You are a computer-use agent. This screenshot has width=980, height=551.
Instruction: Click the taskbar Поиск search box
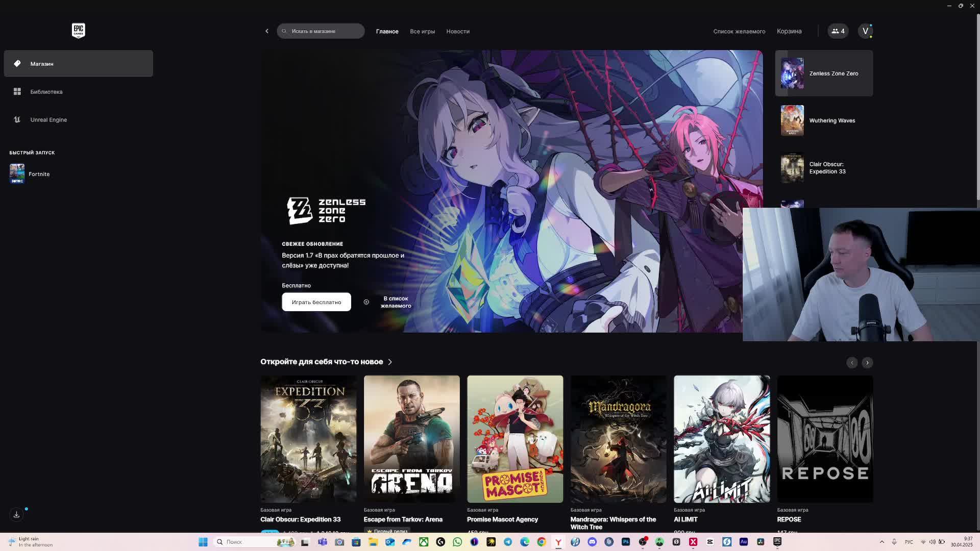tap(254, 542)
